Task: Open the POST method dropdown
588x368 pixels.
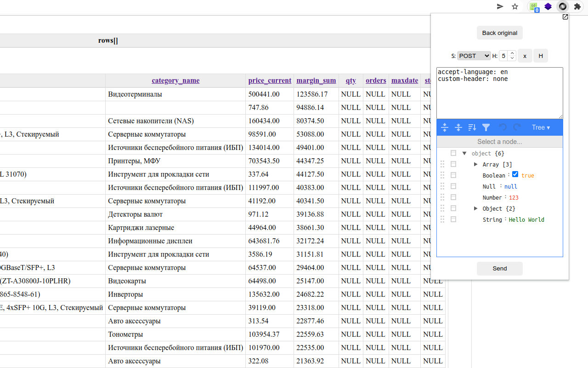Action: coord(474,56)
